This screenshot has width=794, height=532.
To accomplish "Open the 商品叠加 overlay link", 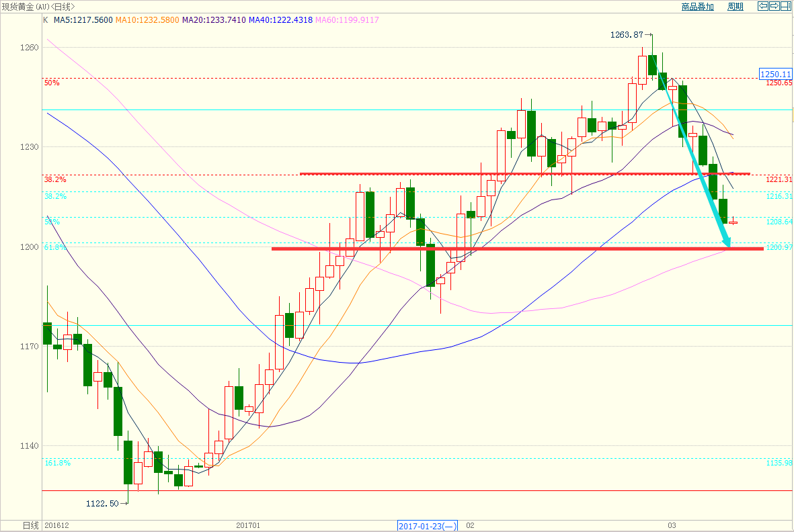I will 698,7.
